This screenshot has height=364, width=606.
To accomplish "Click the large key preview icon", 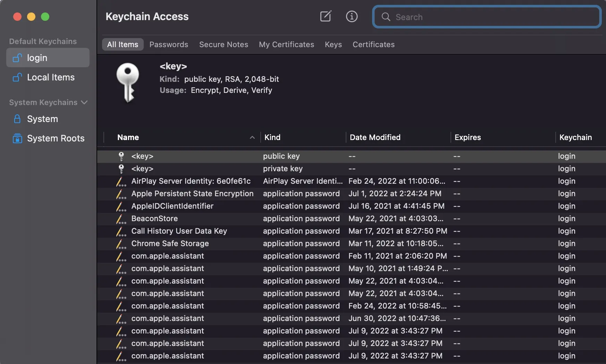I will click(128, 83).
